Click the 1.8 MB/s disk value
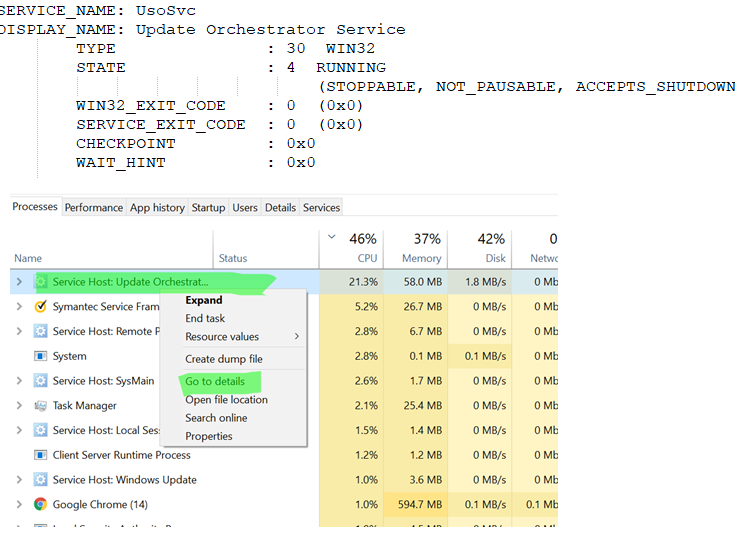This screenshot has height=536, width=736. point(485,282)
